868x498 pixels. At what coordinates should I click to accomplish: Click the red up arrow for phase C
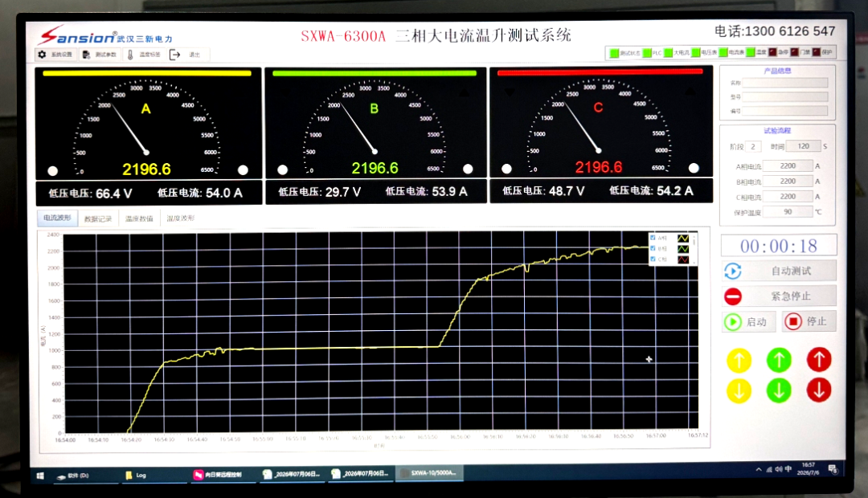pos(819,359)
